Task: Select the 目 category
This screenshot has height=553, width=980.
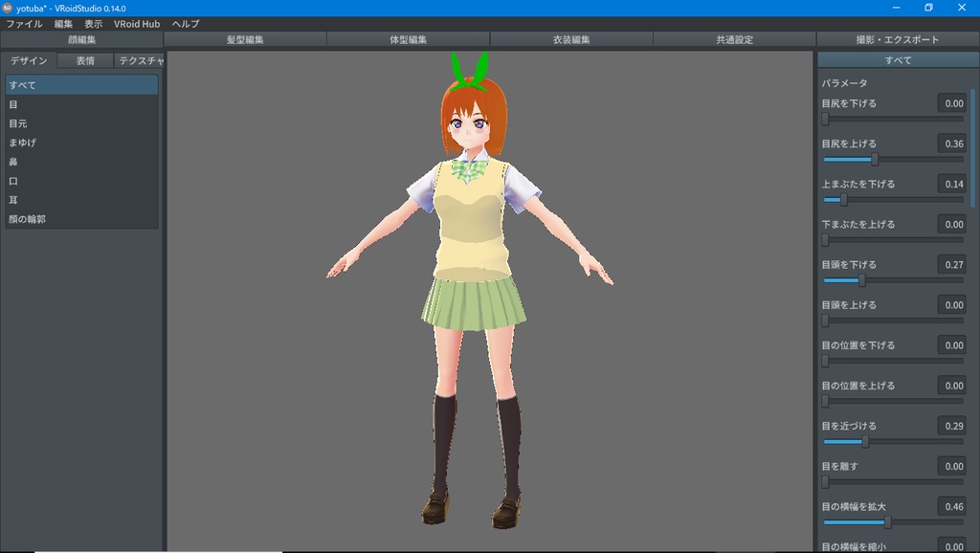Action: pos(82,104)
